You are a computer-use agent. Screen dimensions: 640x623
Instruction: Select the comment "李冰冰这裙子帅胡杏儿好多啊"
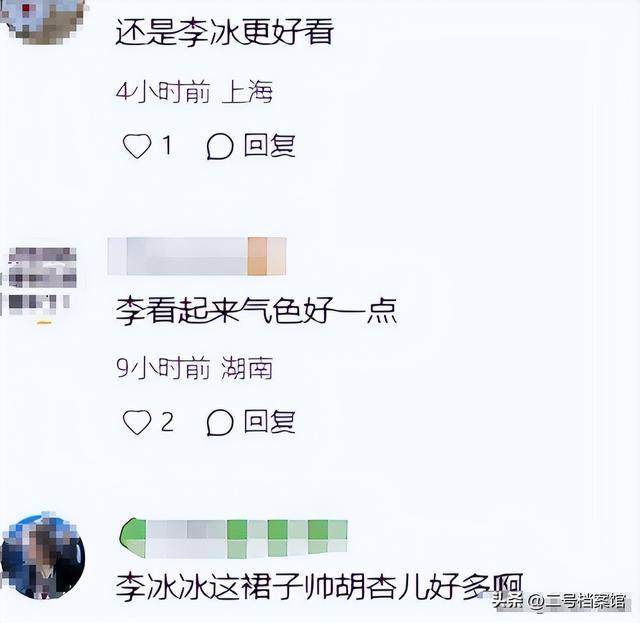pyautogui.click(x=319, y=587)
